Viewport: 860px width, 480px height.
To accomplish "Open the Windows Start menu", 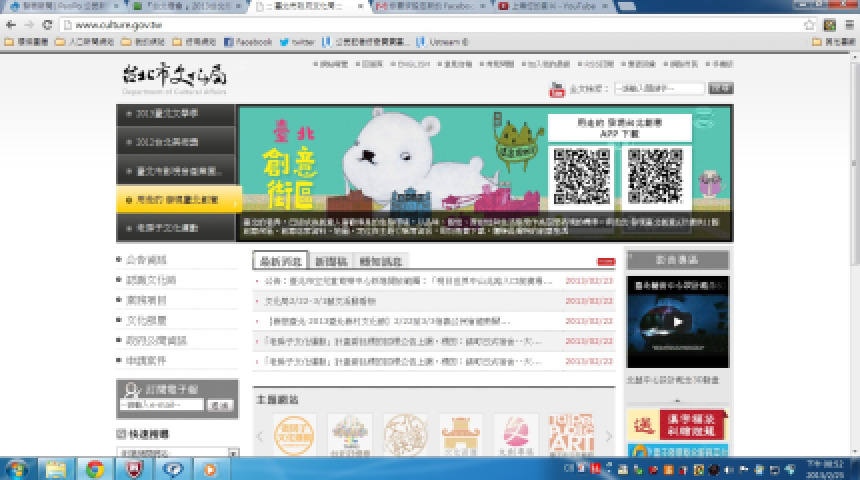I will (x=17, y=468).
